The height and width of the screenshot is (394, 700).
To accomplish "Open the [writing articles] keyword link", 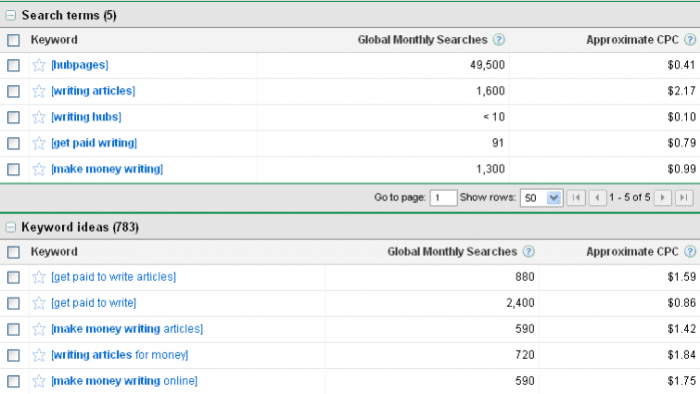I will point(93,91).
